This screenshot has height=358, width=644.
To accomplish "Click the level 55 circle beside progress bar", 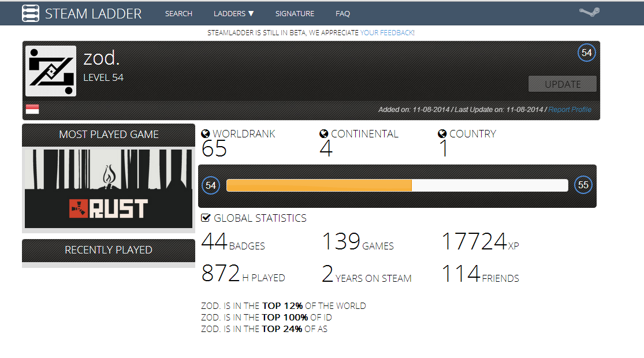I will pos(583,185).
